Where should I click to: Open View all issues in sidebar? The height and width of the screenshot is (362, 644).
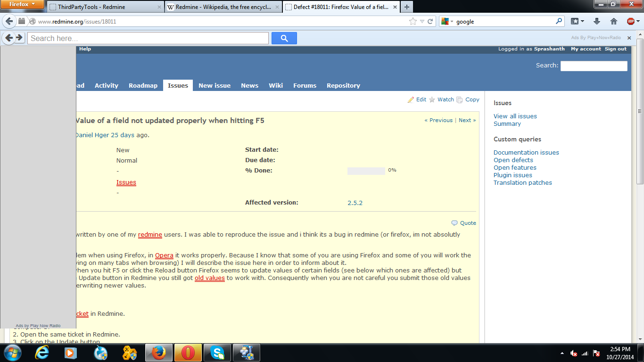pyautogui.click(x=515, y=116)
